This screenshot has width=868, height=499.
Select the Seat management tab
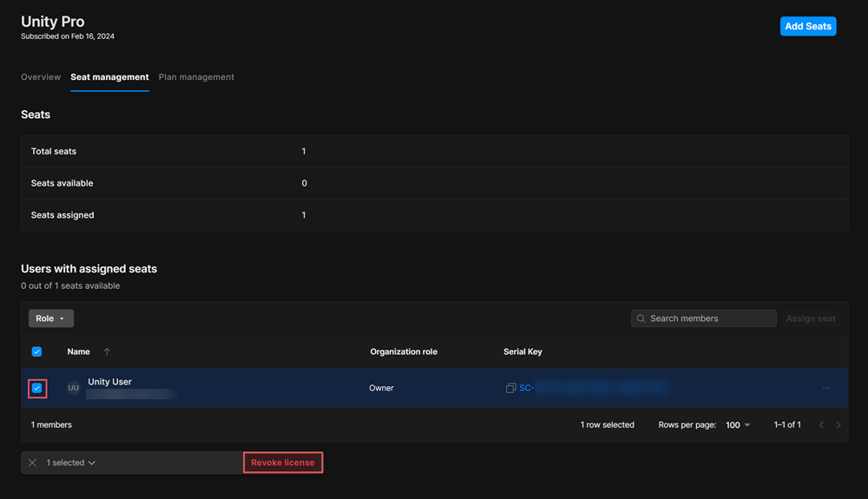tap(109, 77)
